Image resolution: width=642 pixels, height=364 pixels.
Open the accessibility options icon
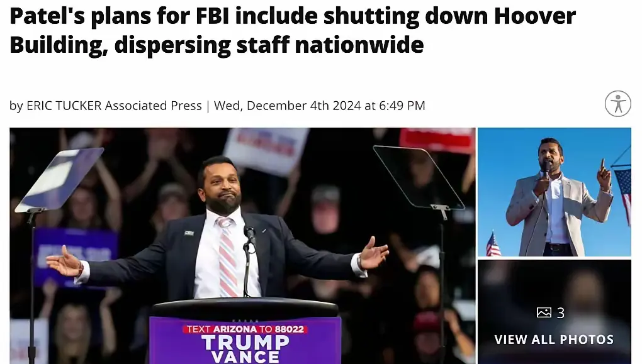[618, 104]
